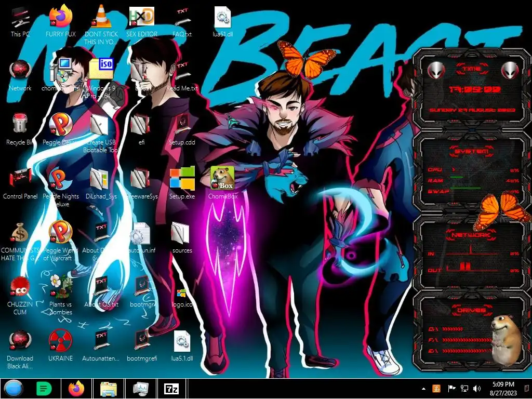Click the NETWORK gadget header
532x399 pixels.
point(471,235)
